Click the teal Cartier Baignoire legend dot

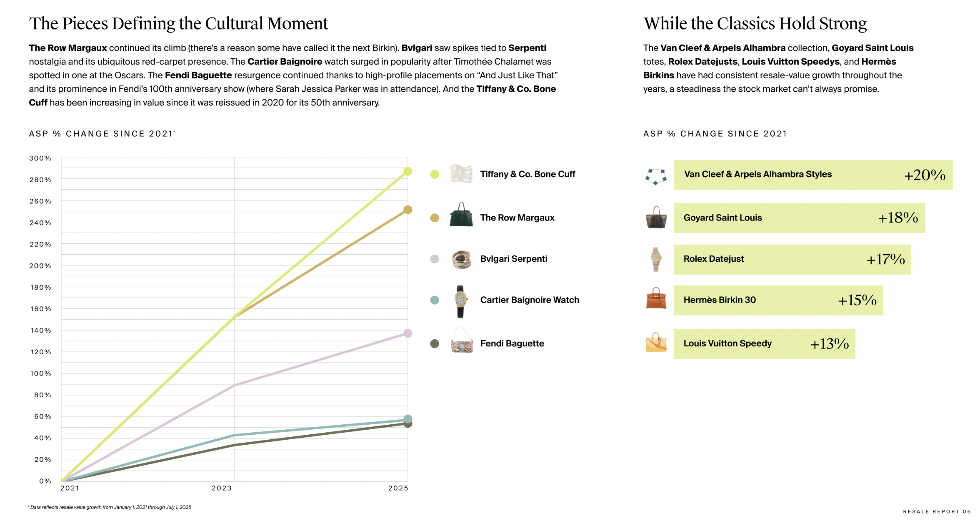point(435,300)
